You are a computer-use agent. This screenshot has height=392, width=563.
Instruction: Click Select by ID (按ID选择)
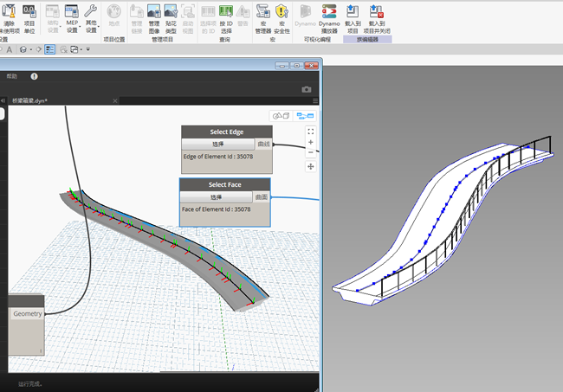click(226, 19)
